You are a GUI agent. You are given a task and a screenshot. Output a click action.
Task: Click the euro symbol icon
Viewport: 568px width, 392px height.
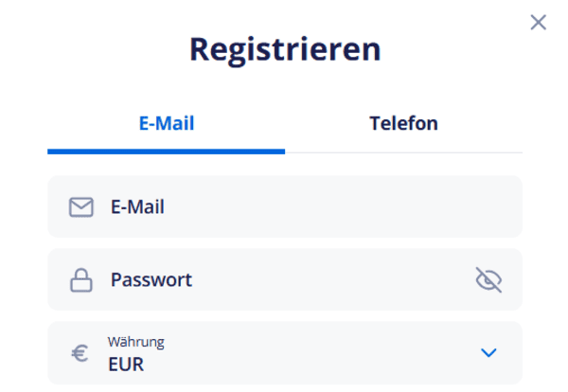point(81,353)
